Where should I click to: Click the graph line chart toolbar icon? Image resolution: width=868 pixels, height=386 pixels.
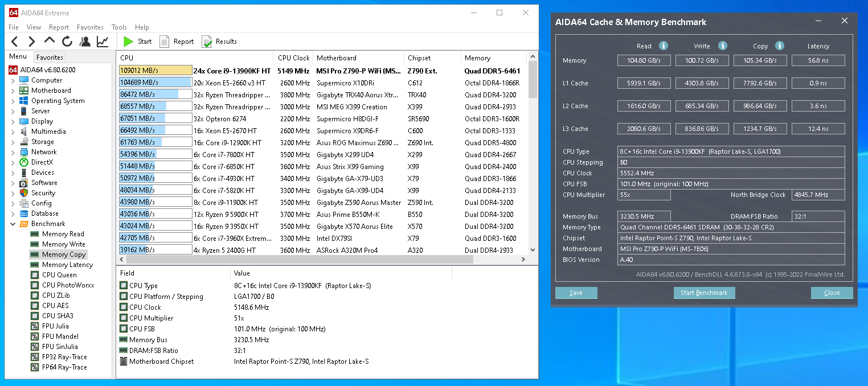coord(103,42)
